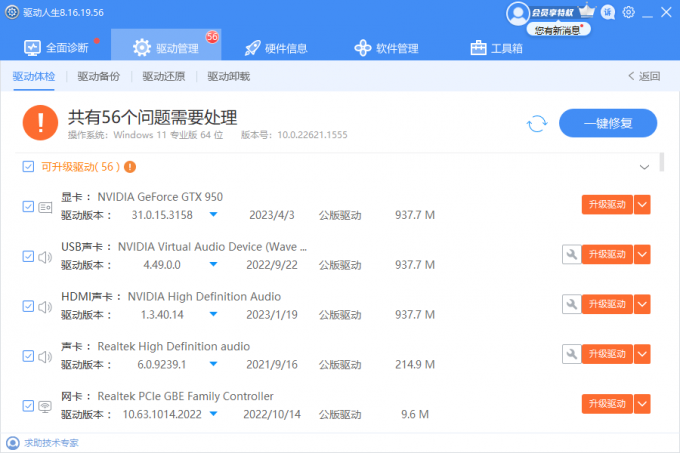
Task: Click the refresh scan icon
Action: [x=537, y=123]
